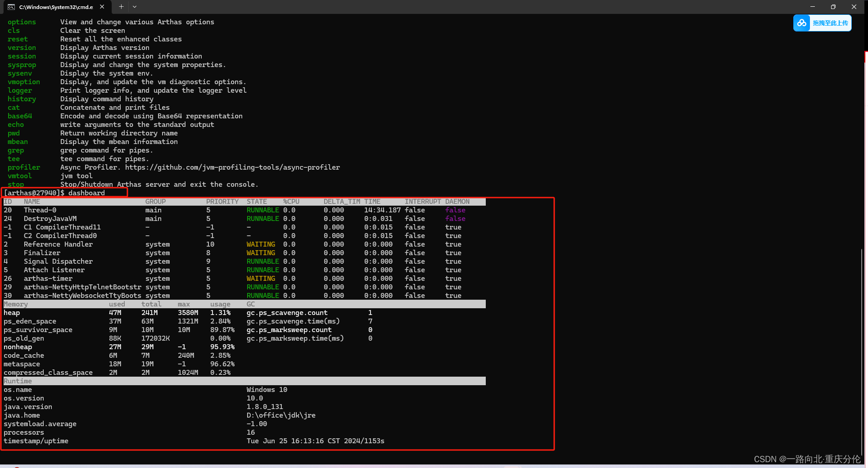This screenshot has width=868, height=468.
Task: Click the 'vmoption' command name
Action: (x=24, y=82)
